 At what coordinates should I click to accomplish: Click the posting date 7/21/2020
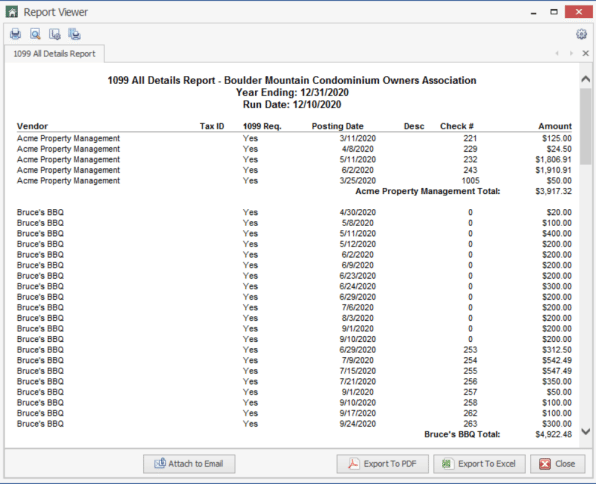(x=357, y=382)
